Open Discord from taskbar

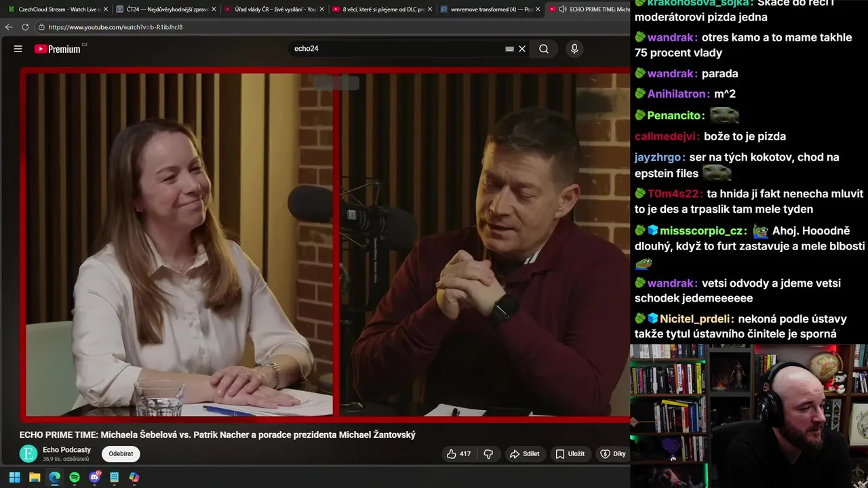click(94, 477)
